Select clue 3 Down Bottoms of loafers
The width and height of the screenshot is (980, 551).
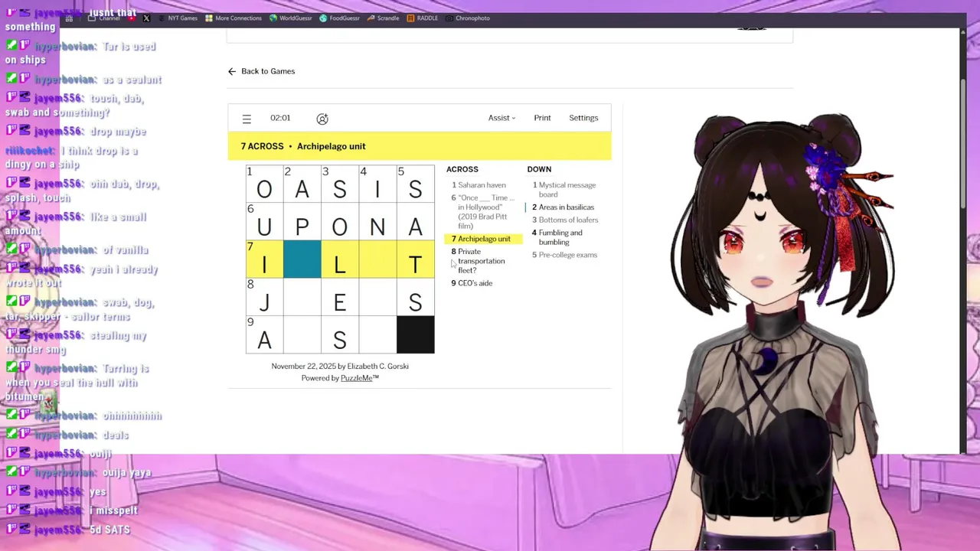(566, 220)
